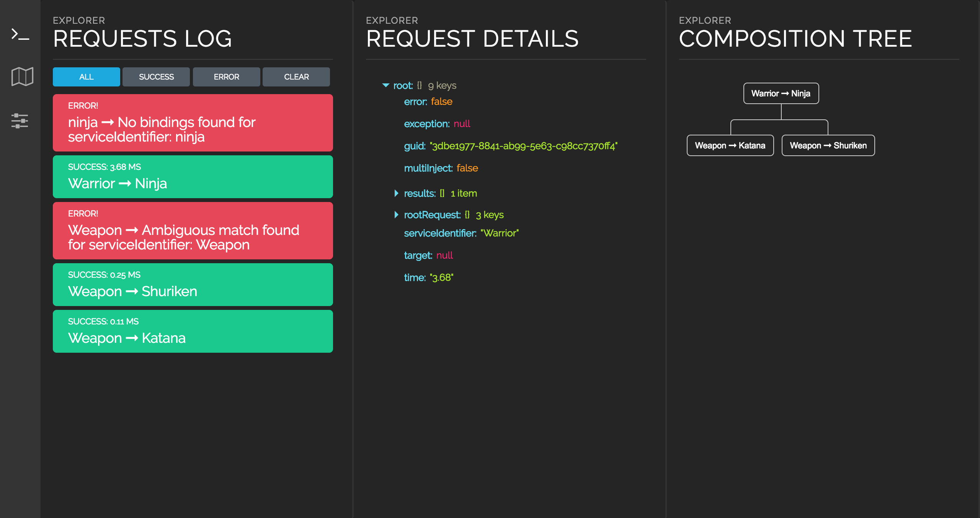Click the Weapon → Shuriken tree node
This screenshot has height=518, width=980.
(828, 145)
